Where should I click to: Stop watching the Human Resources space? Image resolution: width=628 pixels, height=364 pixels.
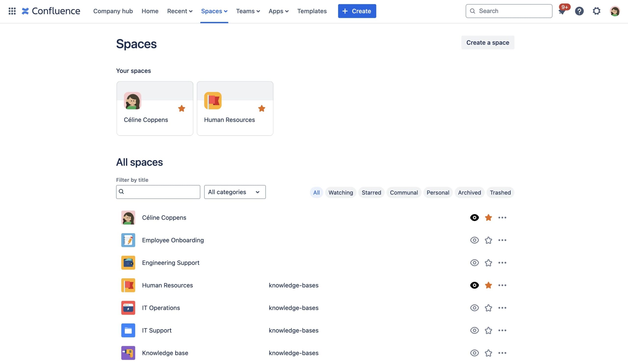[x=474, y=285]
